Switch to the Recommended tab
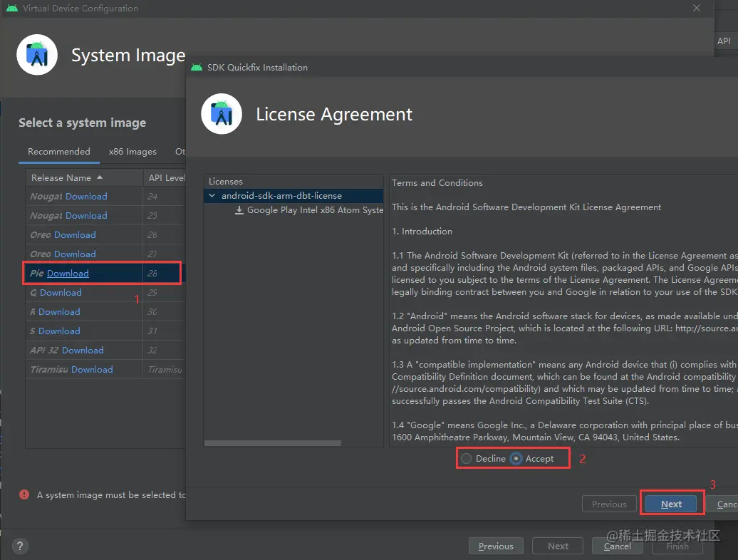Viewport: 738px width, 560px height. click(x=59, y=152)
